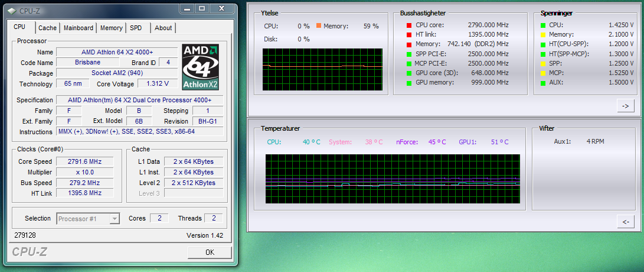Click the Ytelse performance graph
This screenshot has height=272, width=644.
(322, 70)
